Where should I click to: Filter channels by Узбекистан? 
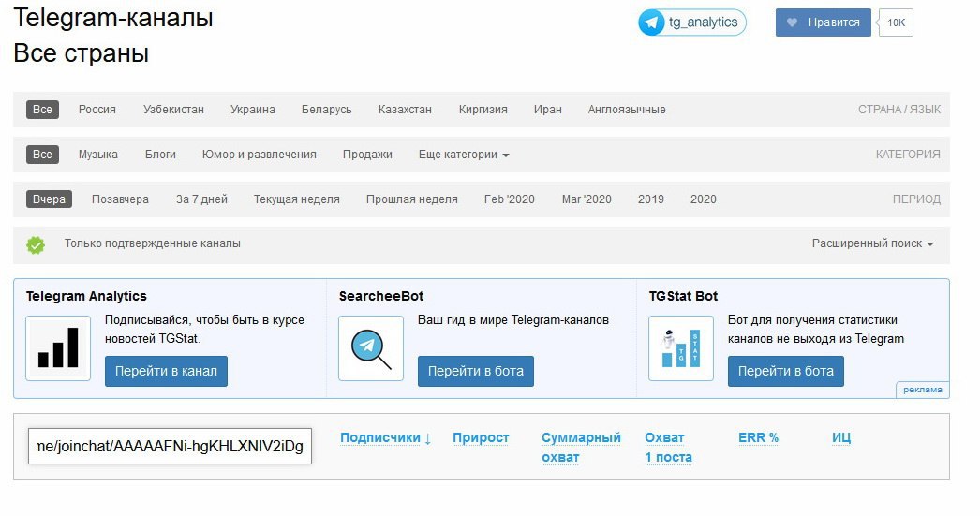173,110
